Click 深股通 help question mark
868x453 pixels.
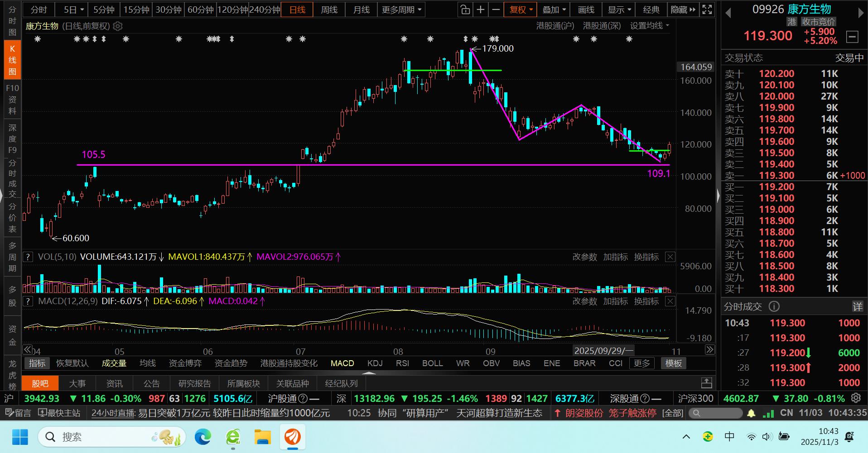tap(646, 399)
